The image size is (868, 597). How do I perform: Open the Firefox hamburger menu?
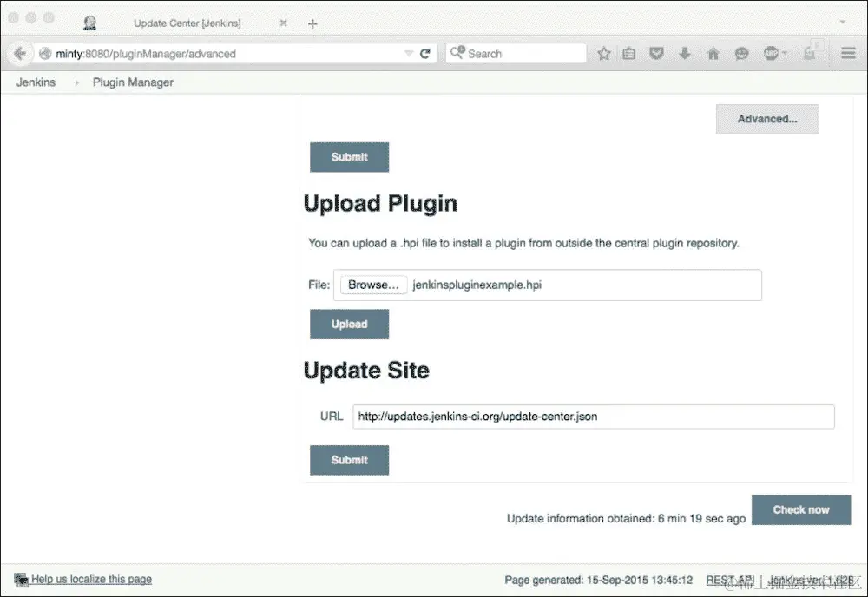click(848, 54)
